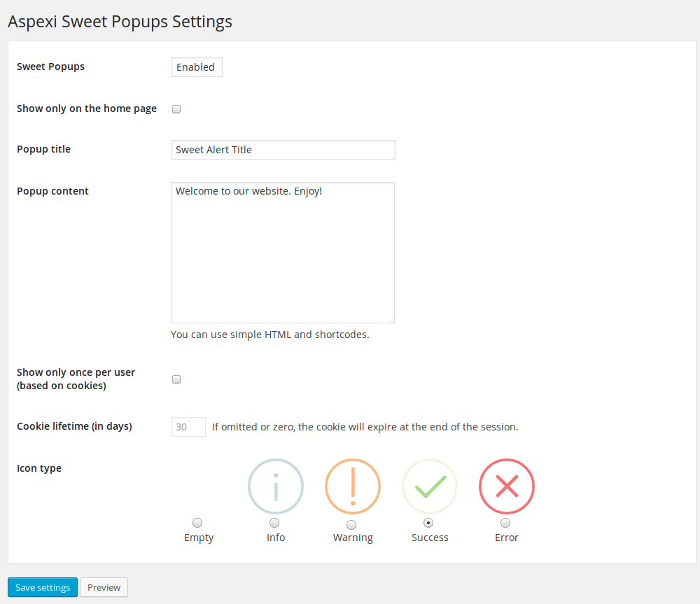Click the Popup content resize handle
This screenshot has height=604, width=700.
coord(391,319)
